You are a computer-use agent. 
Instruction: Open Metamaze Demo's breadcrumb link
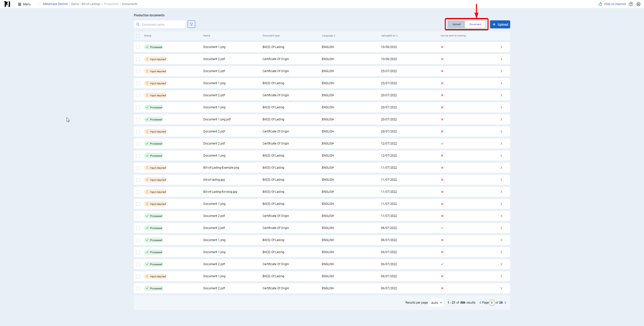click(x=55, y=4)
